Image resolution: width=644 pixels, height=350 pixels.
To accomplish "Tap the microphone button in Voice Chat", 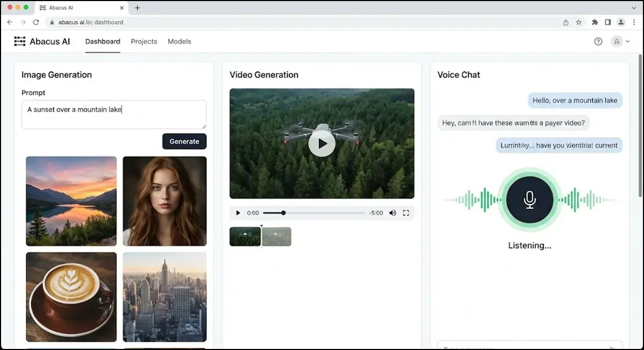I will click(x=529, y=199).
